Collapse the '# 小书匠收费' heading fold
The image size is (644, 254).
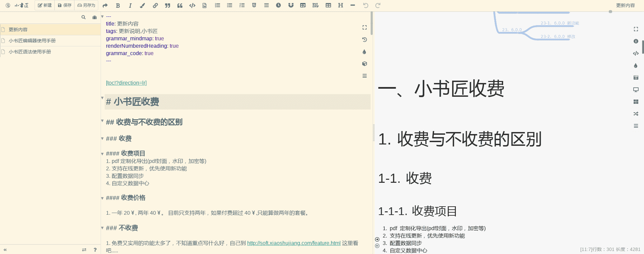click(x=102, y=98)
